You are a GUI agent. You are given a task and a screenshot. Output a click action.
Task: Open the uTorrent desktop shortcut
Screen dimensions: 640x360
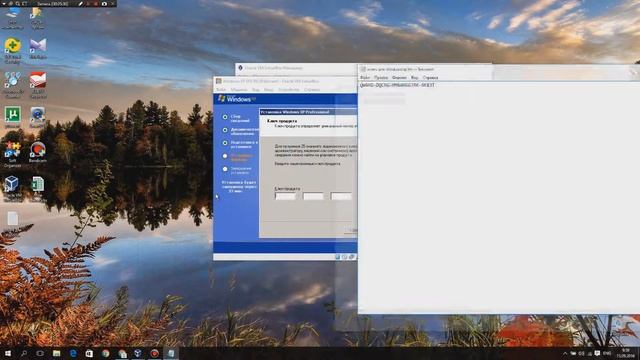point(13,117)
